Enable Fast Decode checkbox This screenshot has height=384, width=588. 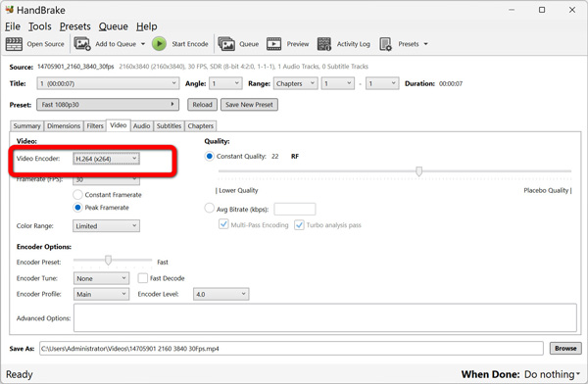[142, 278]
